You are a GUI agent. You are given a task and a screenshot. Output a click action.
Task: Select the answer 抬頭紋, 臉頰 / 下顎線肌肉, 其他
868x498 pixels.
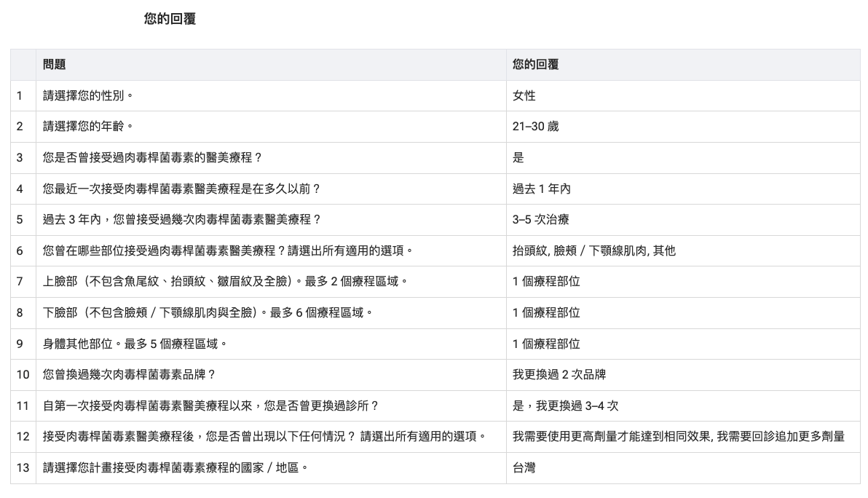(x=594, y=250)
